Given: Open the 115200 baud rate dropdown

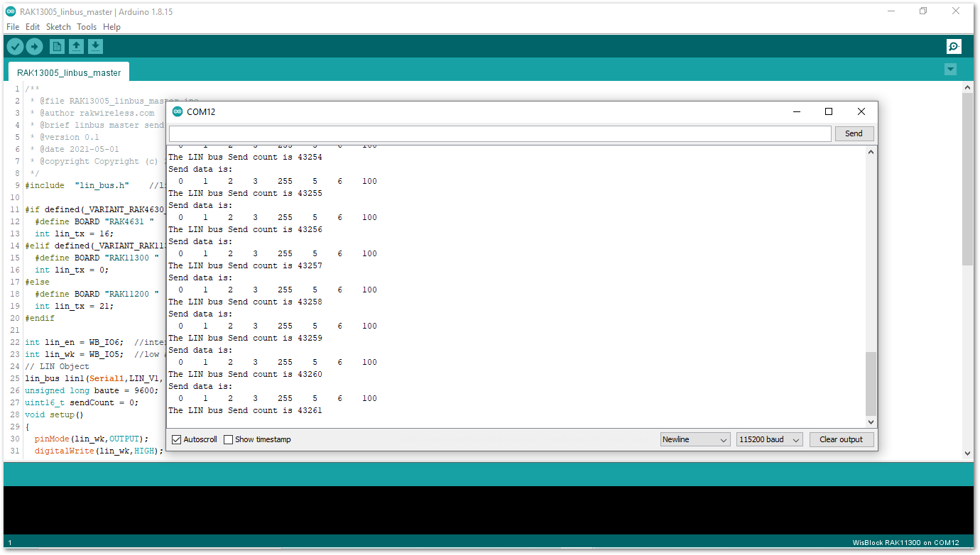Looking at the screenshot, I should click(770, 440).
